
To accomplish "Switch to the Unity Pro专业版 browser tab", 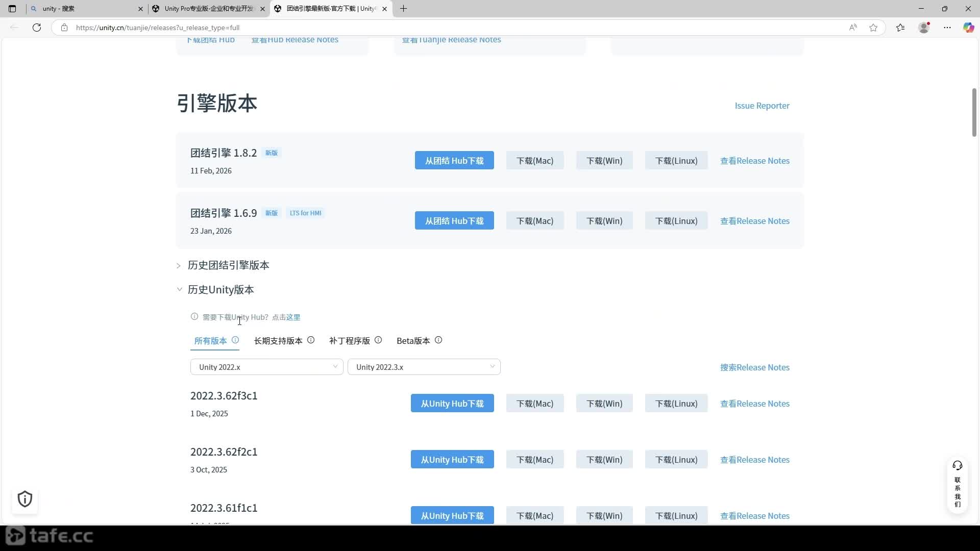I will (x=209, y=9).
